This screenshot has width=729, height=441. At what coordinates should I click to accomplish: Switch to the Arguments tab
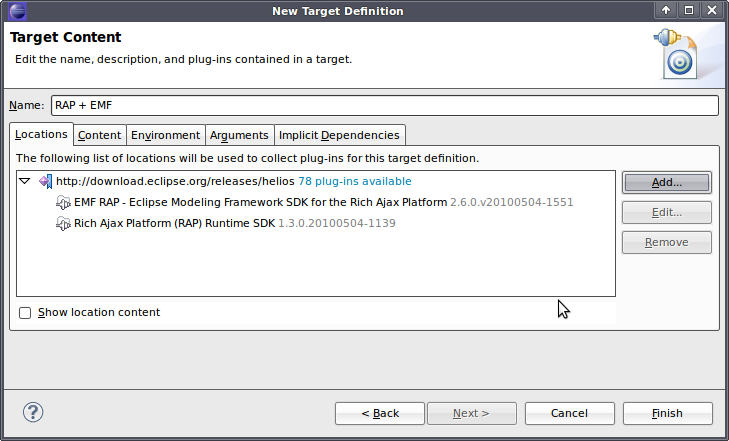[239, 135]
